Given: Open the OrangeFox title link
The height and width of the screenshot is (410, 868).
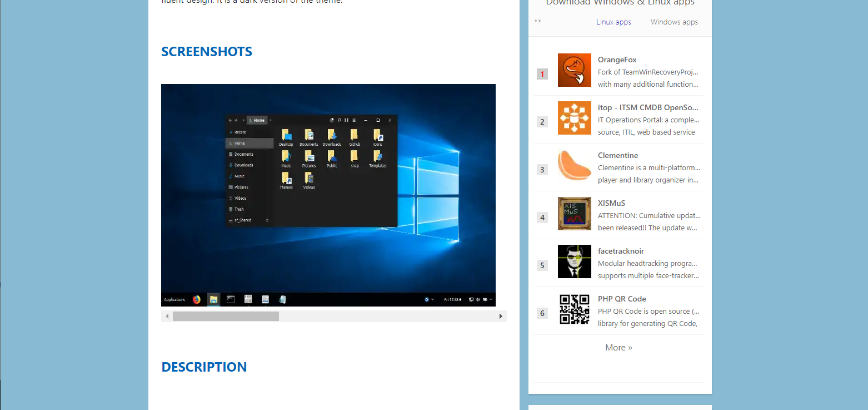Looking at the screenshot, I should pyautogui.click(x=617, y=60).
